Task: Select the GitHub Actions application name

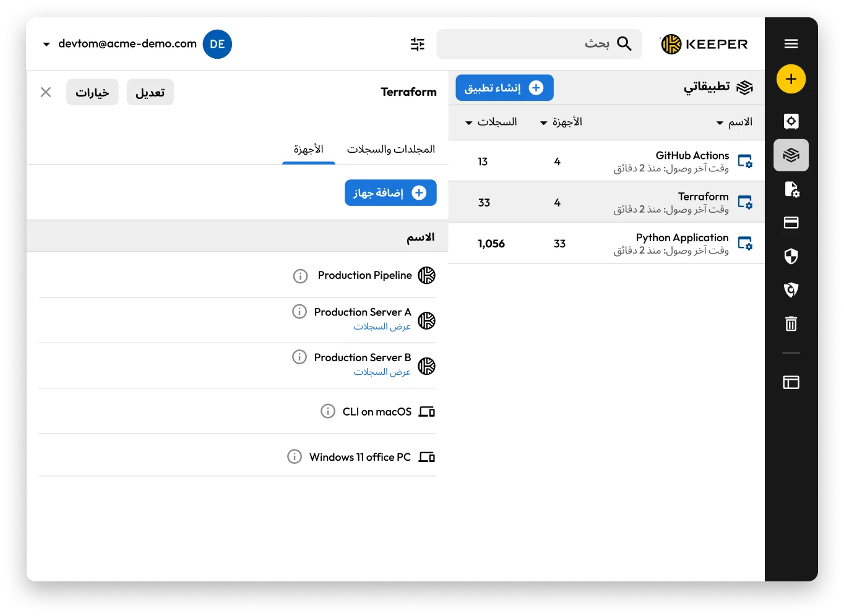Action: click(692, 155)
